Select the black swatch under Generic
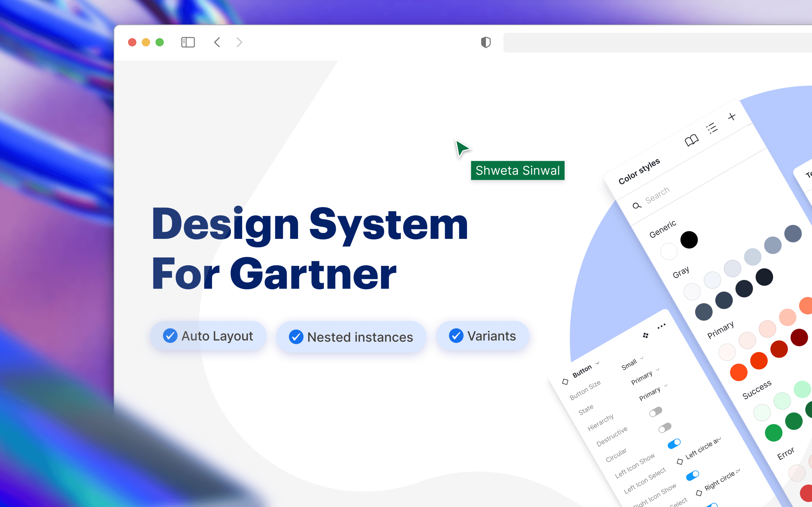812x507 pixels. pyautogui.click(x=689, y=240)
